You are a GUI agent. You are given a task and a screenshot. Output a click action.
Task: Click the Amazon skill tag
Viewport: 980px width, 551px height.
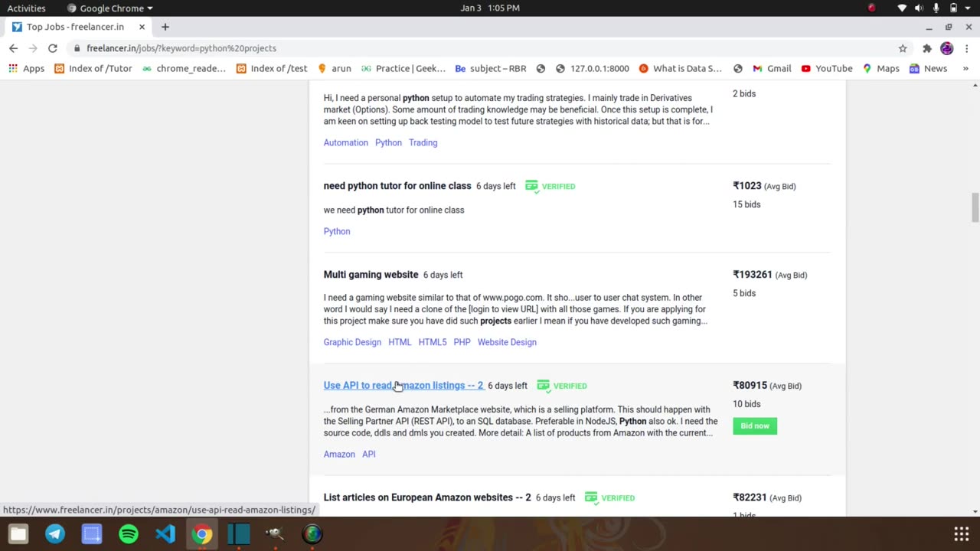339,454
